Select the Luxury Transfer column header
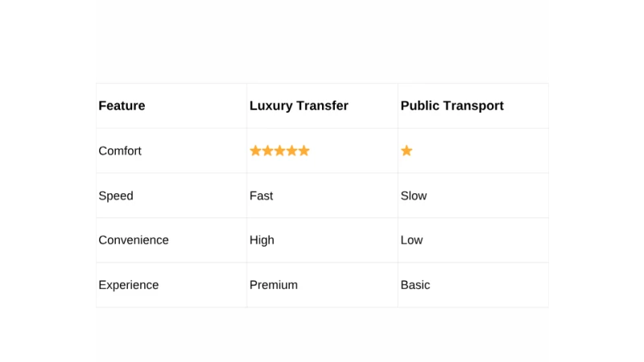This screenshot has height=362, width=644. [299, 105]
